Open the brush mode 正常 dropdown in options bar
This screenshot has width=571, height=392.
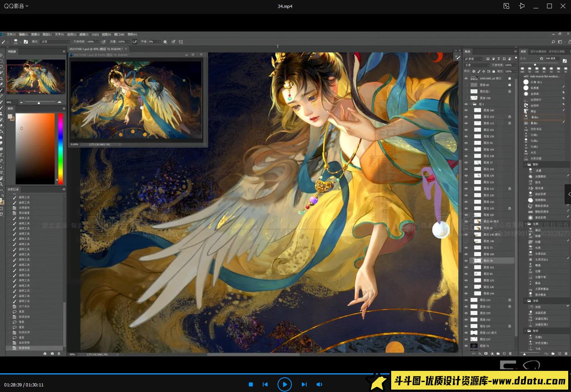(55, 41)
